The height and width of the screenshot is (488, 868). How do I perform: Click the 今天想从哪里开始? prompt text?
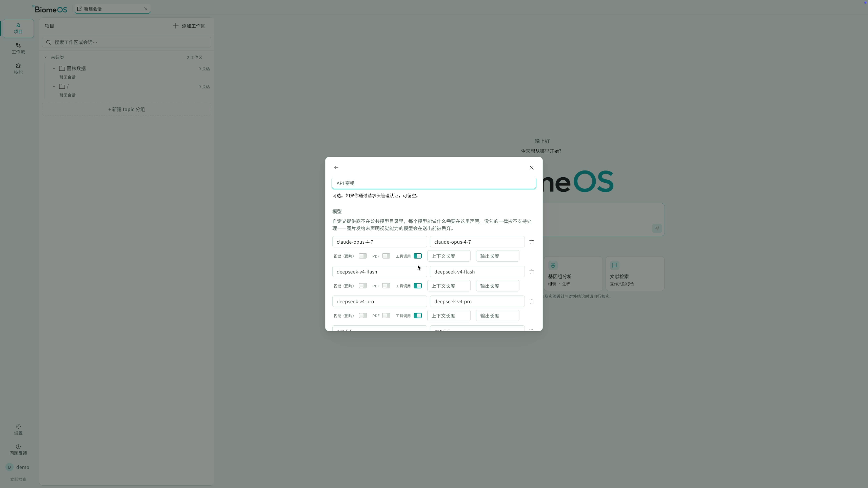(x=541, y=151)
